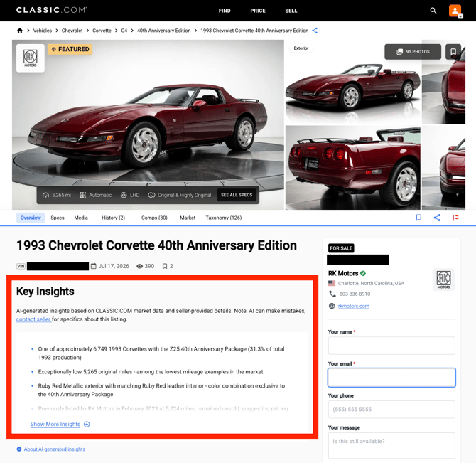Focus the Your email field
Image resolution: width=476 pixels, height=463 pixels.
[x=391, y=378]
